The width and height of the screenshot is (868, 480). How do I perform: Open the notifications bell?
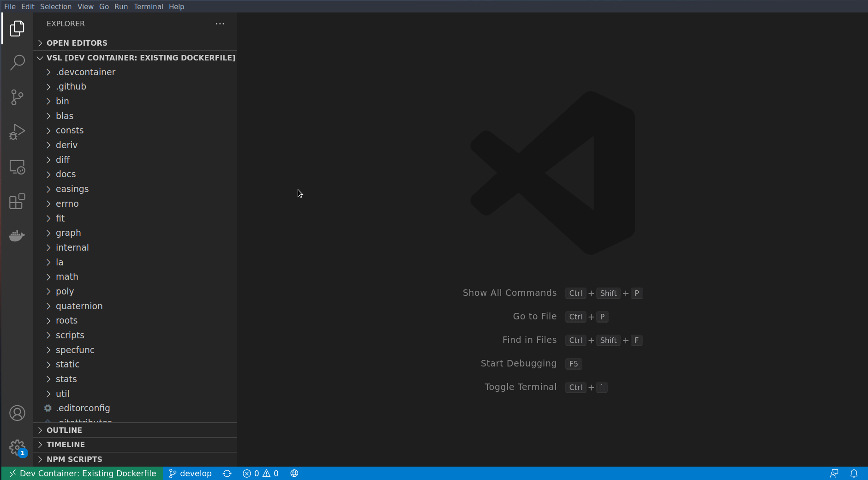tap(854, 474)
